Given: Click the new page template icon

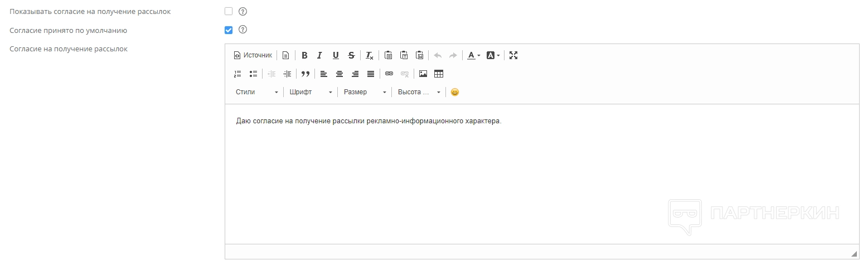Looking at the screenshot, I should click(285, 55).
